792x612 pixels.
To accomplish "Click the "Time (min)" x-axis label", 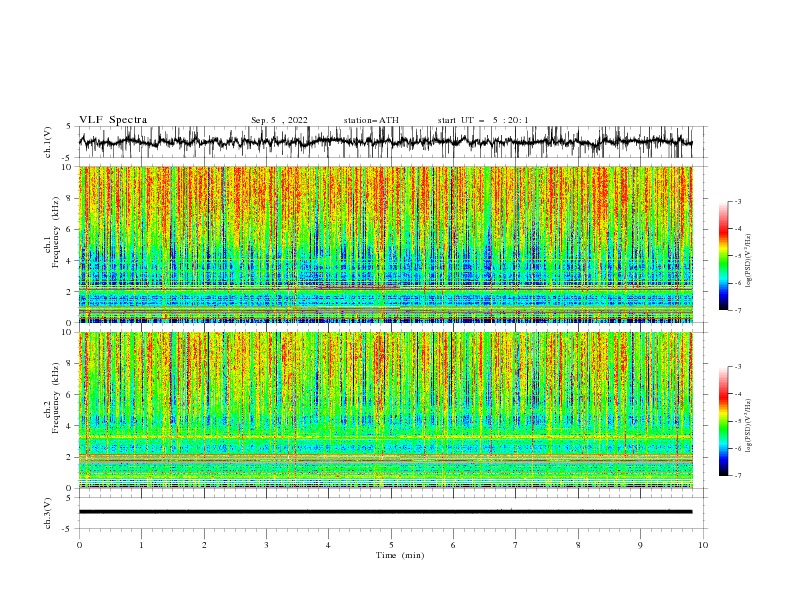I will 400,555.
